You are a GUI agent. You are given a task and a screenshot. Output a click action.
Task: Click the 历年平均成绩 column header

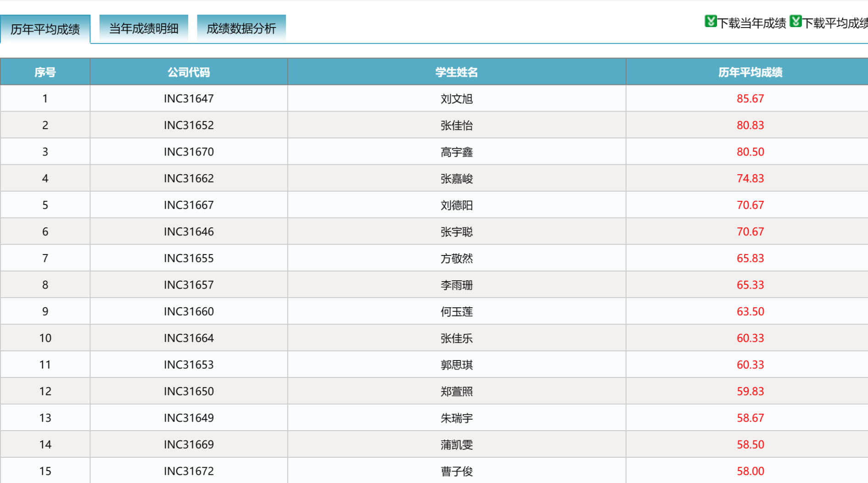750,72
